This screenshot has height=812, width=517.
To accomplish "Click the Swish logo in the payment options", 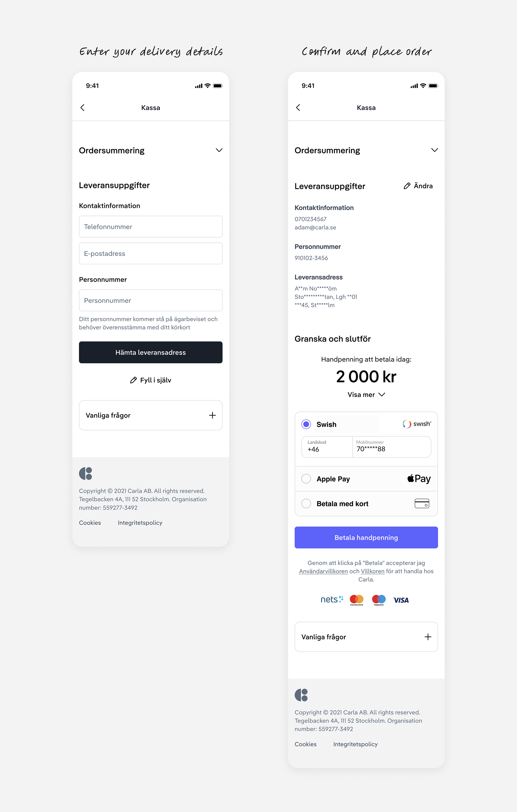I will click(417, 424).
